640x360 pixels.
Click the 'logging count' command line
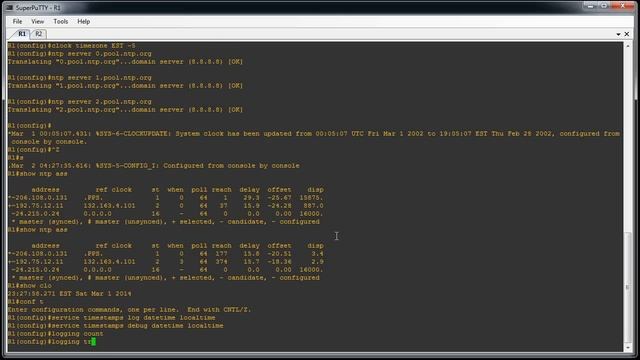(56, 333)
